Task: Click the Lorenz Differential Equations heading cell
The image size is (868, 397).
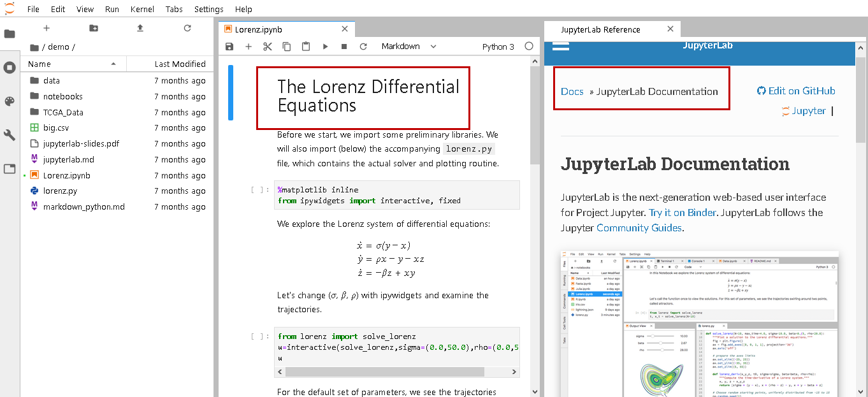Action: click(368, 96)
